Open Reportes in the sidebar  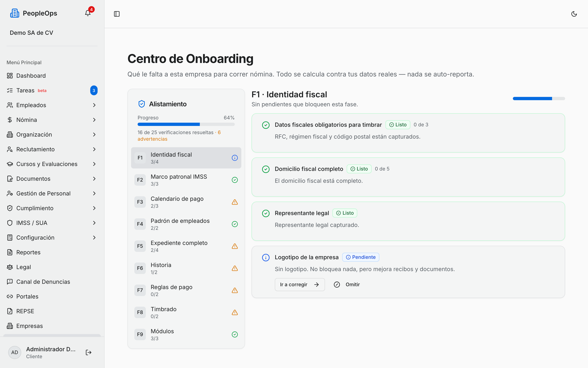pyautogui.click(x=52, y=252)
